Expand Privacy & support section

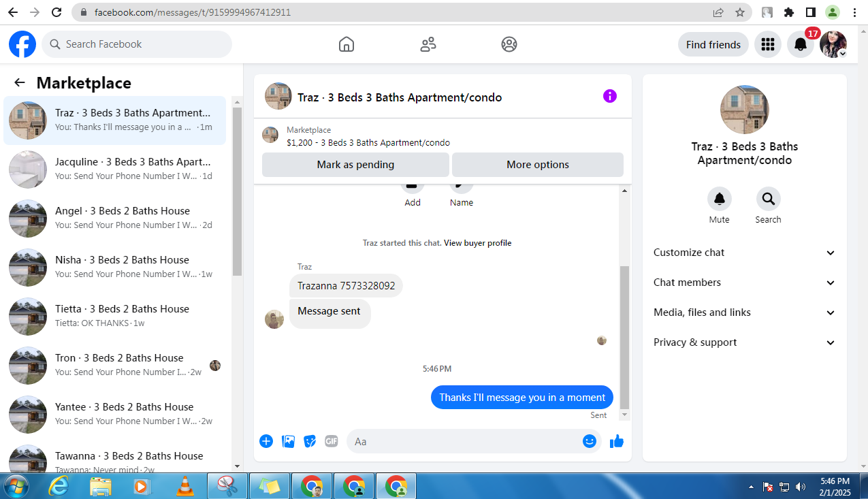point(744,342)
